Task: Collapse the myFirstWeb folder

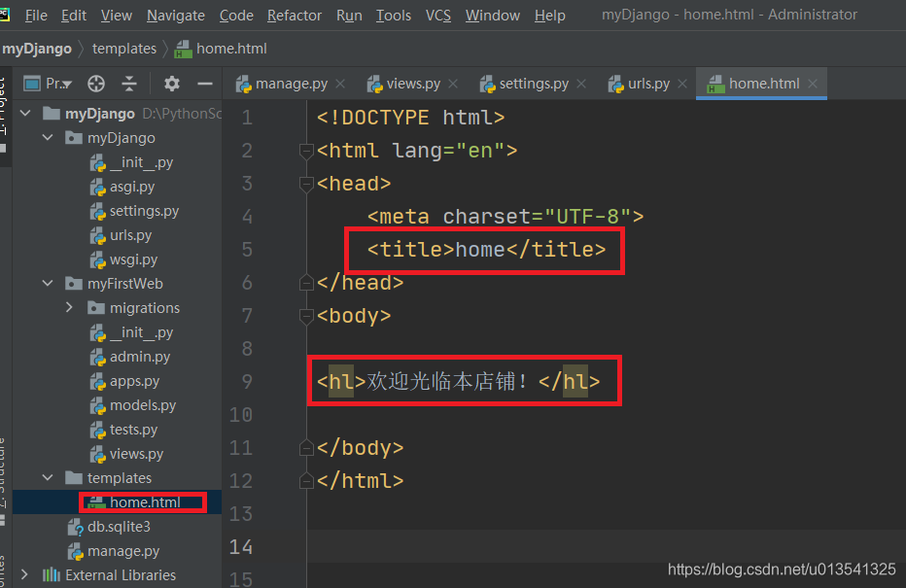Action: (x=48, y=283)
